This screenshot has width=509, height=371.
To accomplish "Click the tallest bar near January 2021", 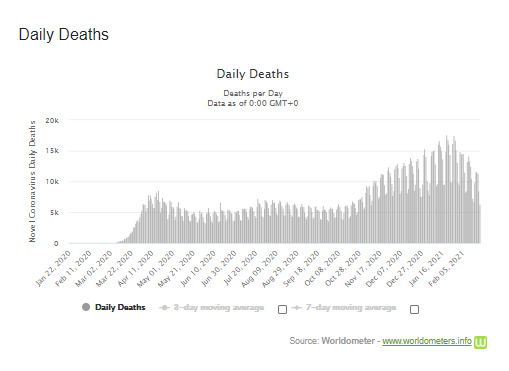I will 447,189.
